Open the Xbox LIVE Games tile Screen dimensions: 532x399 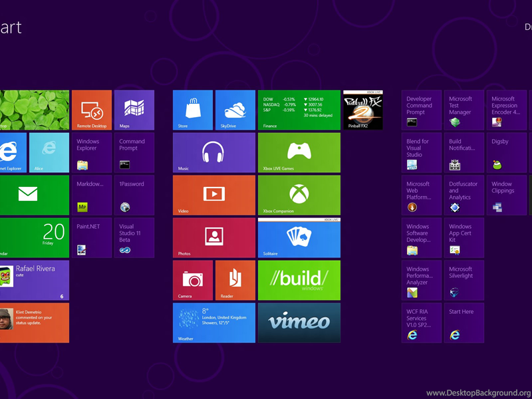299,153
